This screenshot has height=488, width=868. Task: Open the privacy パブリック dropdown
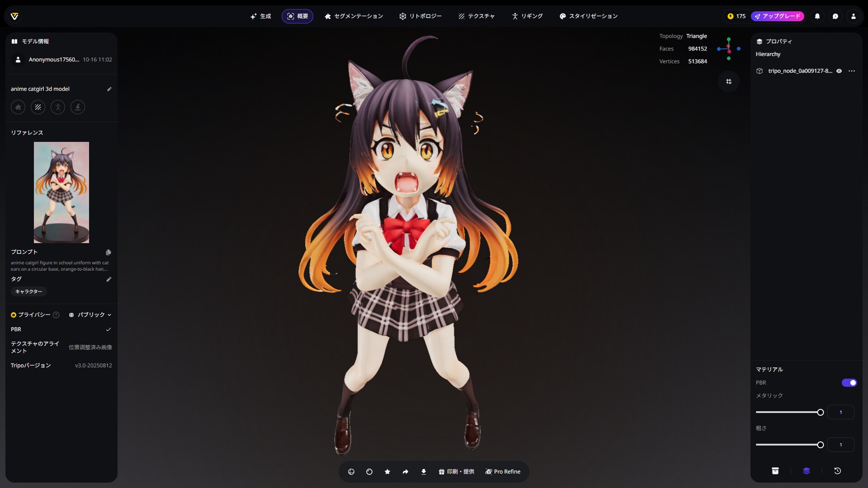(90, 315)
